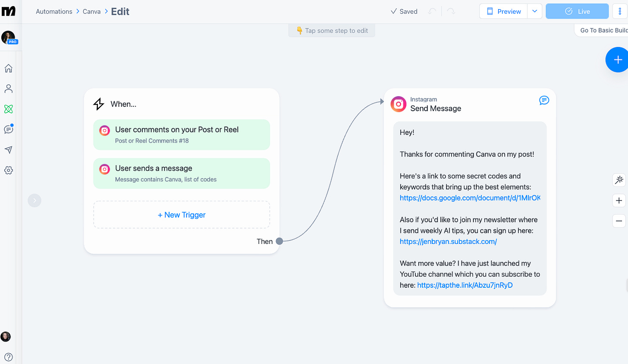The height and width of the screenshot is (364, 628).
Task: Click Instagram icon on message trigger
Action: (105, 169)
